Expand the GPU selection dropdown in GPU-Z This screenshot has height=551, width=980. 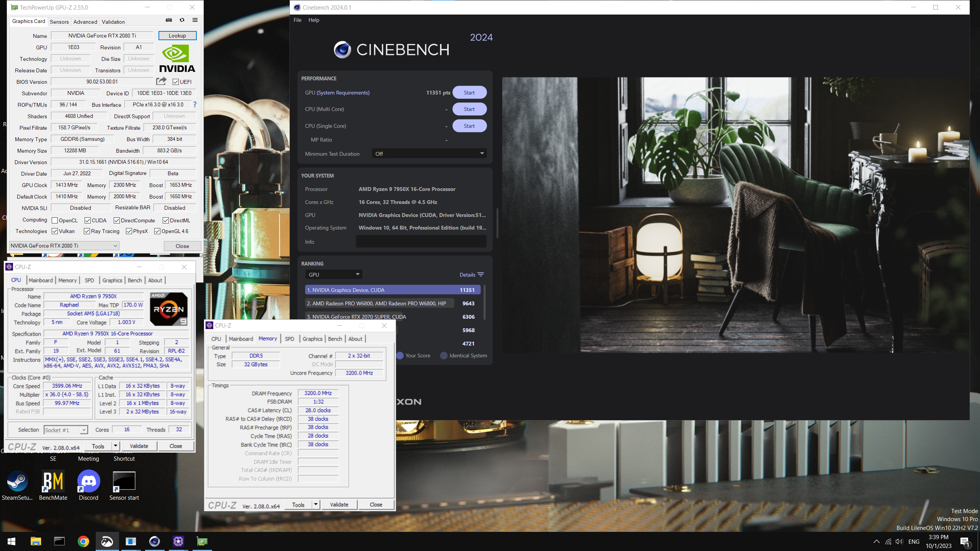coord(64,246)
